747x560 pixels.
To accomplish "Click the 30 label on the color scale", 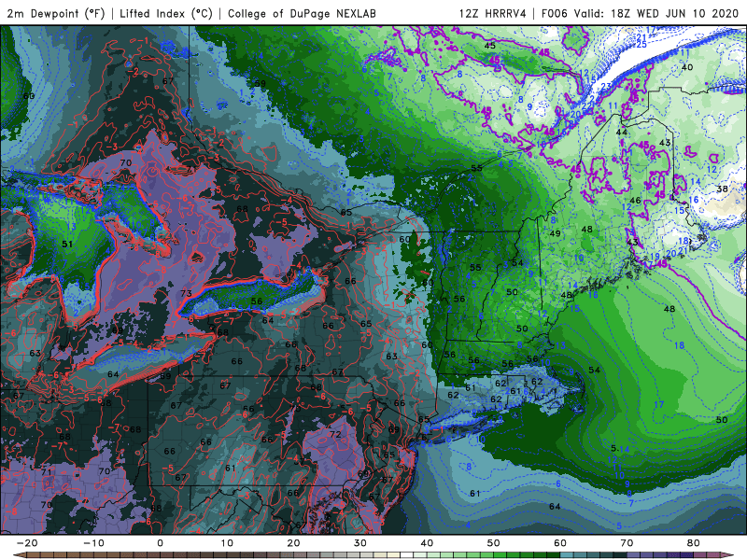I will (x=360, y=543).
